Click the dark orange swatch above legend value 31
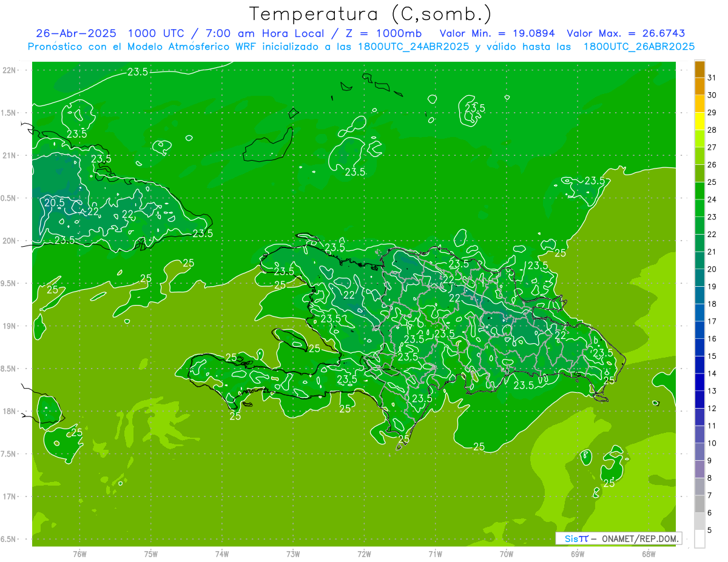Screen dimensions: 728x562 (699, 69)
